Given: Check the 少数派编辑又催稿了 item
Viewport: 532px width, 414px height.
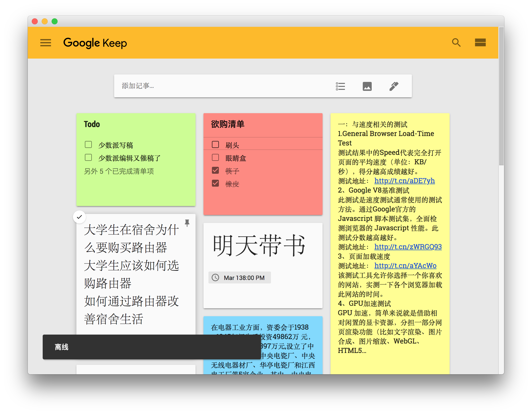Looking at the screenshot, I should pyautogui.click(x=88, y=157).
